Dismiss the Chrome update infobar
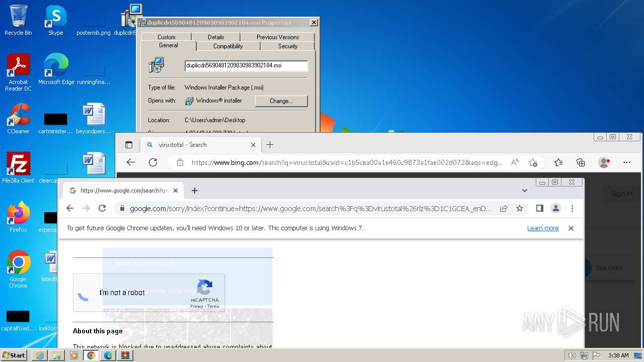Screen dimensions: 644x362 coord(571,228)
